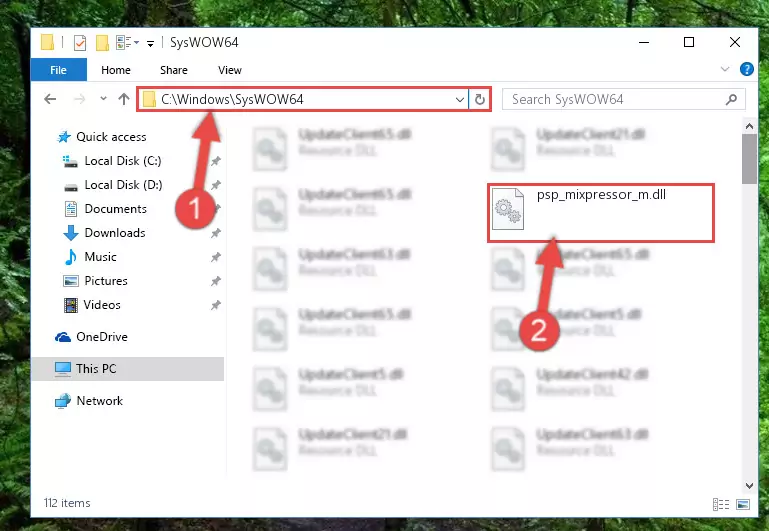Open the Customize Quick Access Toolbar dropdown arrow
This screenshot has height=531, width=769.
(150, 44)
